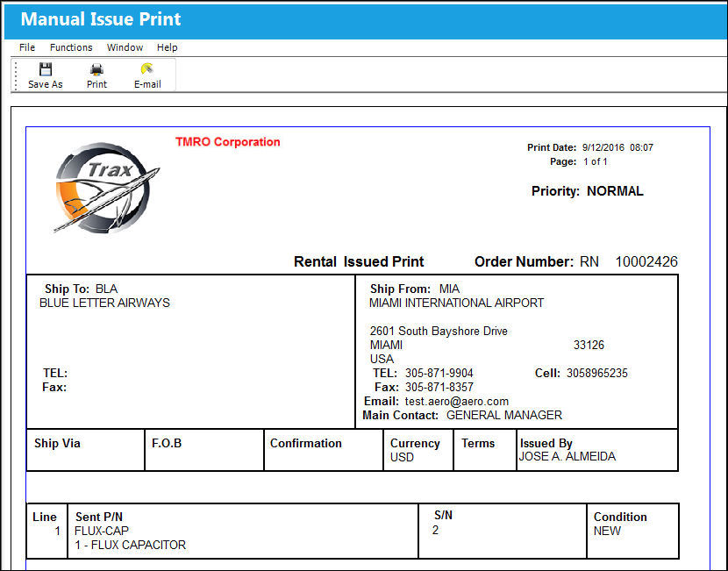The height and width of the screenshot is (571, 728).
Task: Click the E-mail toolbar icon
Action: pyautogui.click(x=147, y=68)
